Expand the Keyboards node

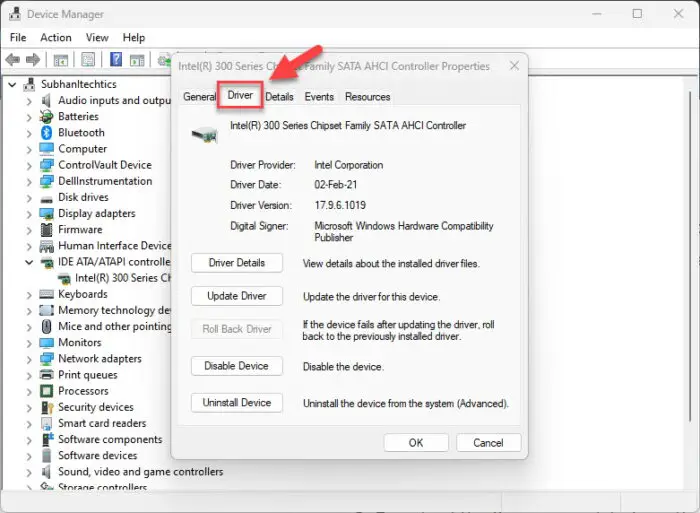[29, 294]
